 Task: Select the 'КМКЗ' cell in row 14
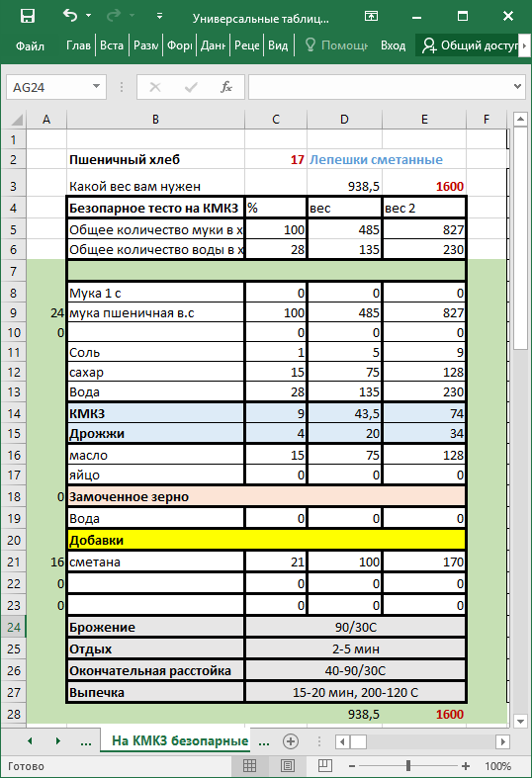tap(155, 413)
